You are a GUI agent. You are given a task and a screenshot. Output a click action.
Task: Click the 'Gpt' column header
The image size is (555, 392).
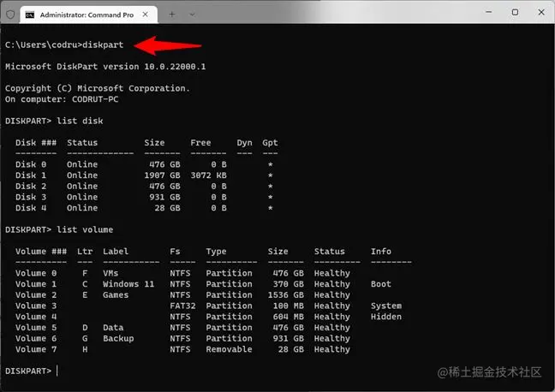point(270,143)
